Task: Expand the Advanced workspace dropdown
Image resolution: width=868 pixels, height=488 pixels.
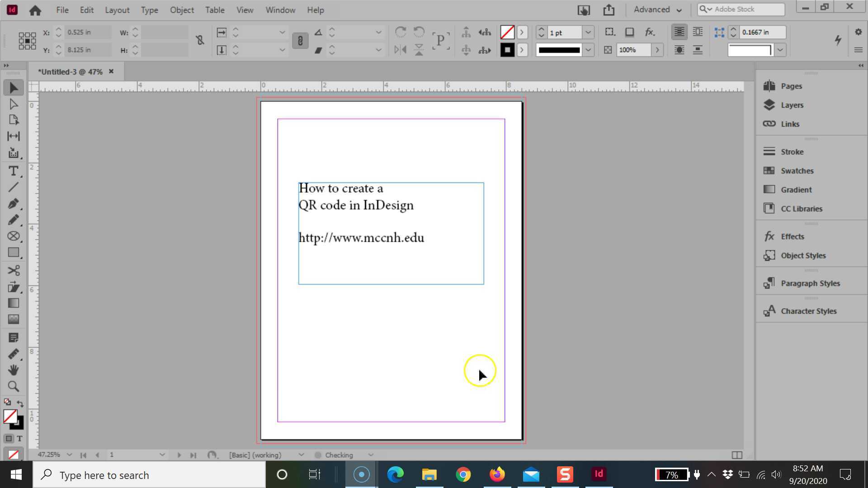Action: coord(657,9)
